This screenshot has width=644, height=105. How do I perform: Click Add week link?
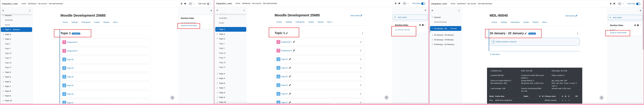point(495,54)
